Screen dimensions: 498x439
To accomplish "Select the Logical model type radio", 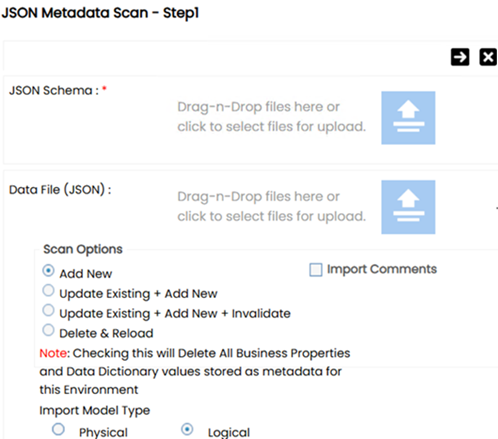I will (187, 429).
